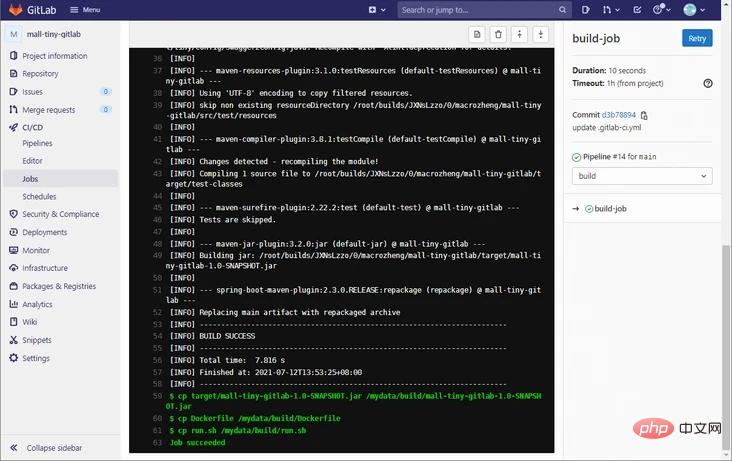Click the Settings gear icon
This screenshot has height=461, width=732.
(14, 358)
